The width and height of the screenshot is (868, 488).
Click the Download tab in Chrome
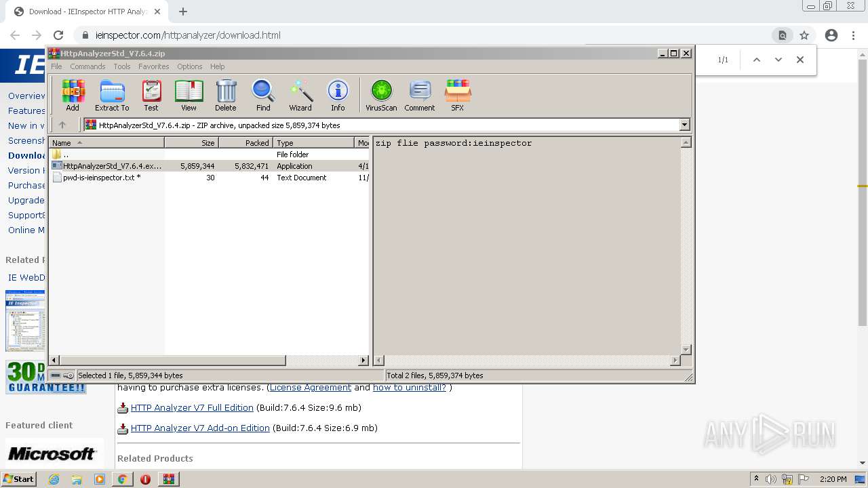point(86,12)
